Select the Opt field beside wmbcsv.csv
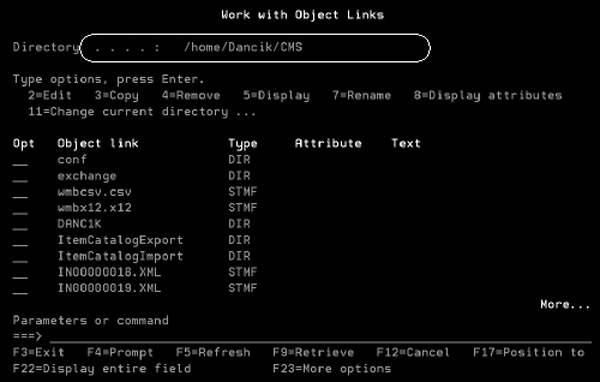 (20, 192)
